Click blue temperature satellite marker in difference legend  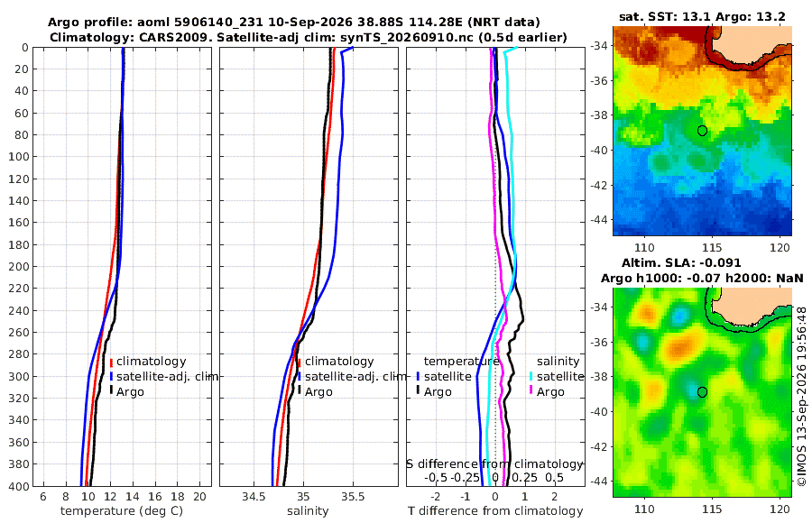click(x=418, y=376)
